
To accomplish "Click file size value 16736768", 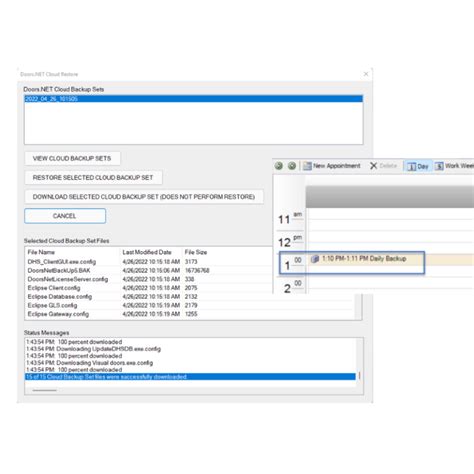I will coord(197,270).
